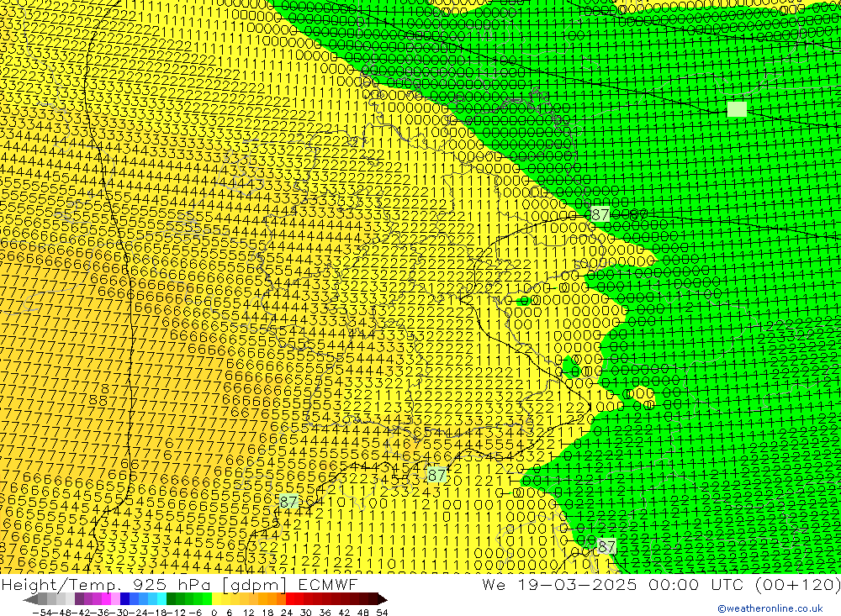Pick the bright cyan swatch in the legend
This screenshot has height=616, width=841.
(x=161, y=599)
